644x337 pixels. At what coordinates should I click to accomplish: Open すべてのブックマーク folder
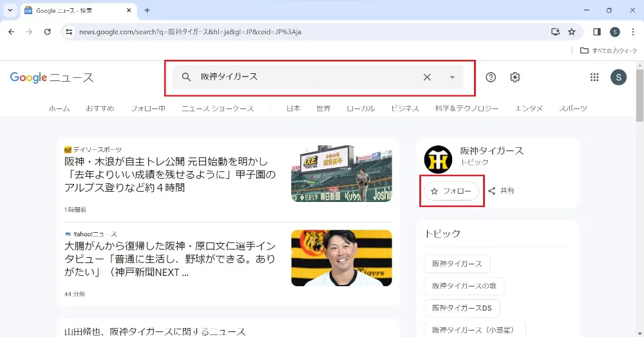[609, 50]
